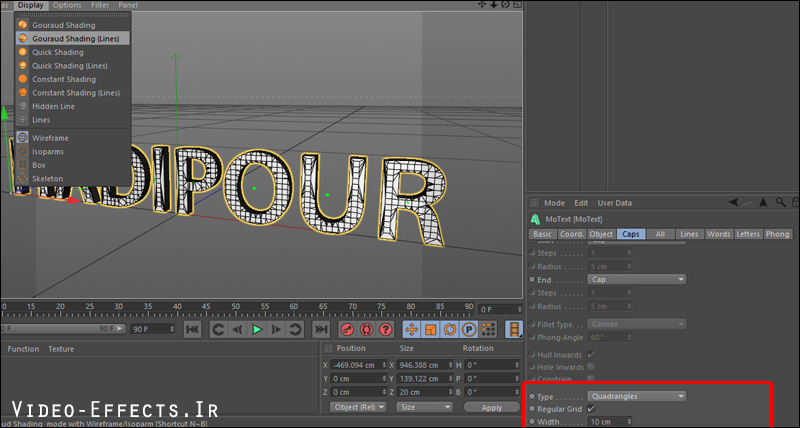Screen dimensions: 800x428
Task: Go to next keyframe button
Action: [x=295, y=330]
